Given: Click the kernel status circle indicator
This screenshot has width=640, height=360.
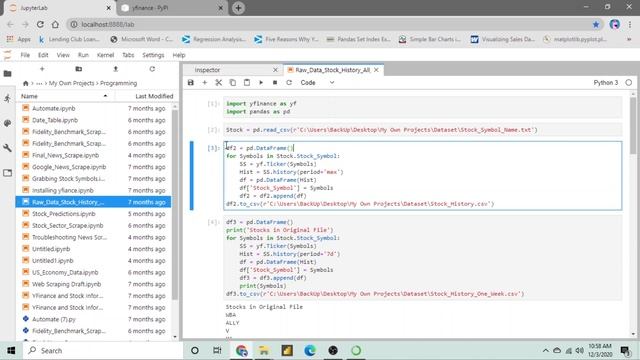Looking at the screenshot, I should tap(629, 82).
